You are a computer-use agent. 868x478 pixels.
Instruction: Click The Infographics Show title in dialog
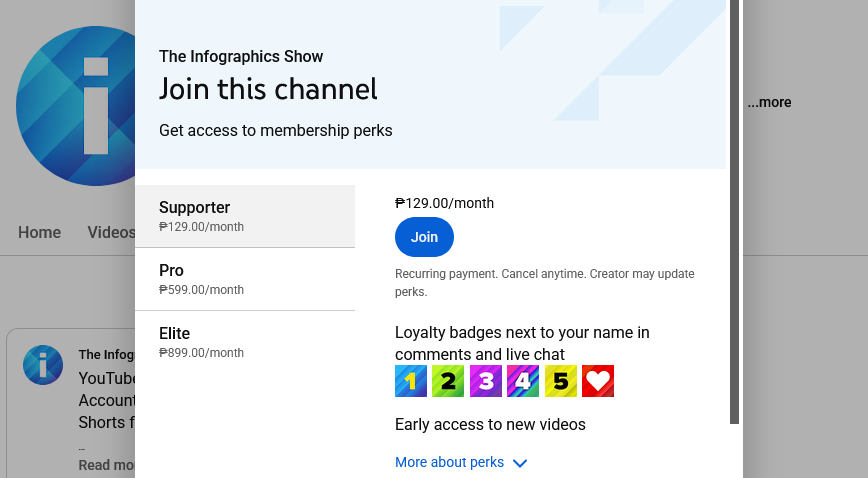241,56
